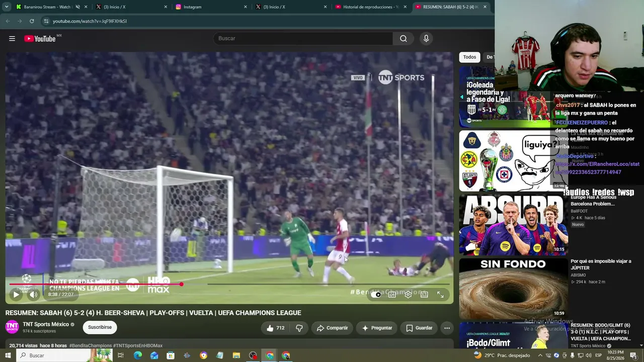Open the volume control in system tray

pos(588,355)
